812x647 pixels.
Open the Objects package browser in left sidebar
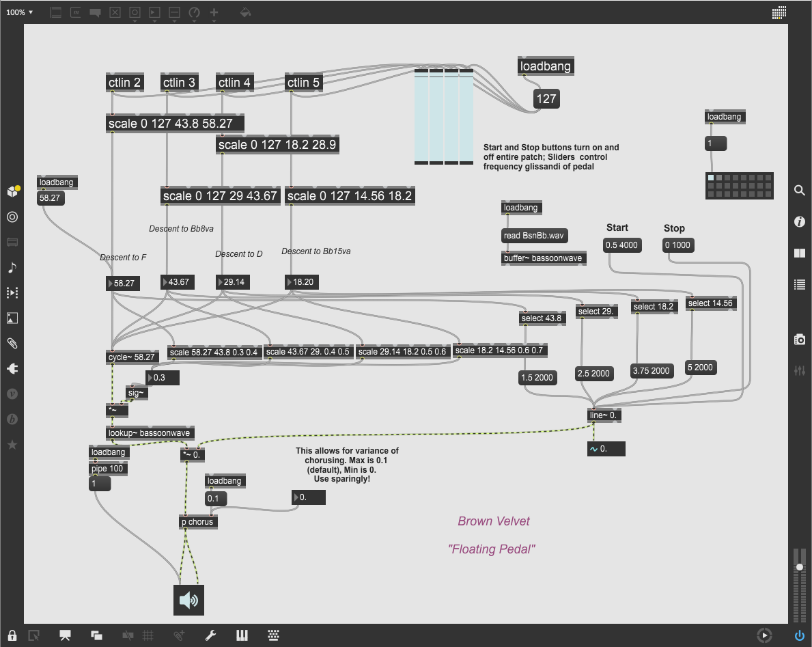click(x=12, y=191)
